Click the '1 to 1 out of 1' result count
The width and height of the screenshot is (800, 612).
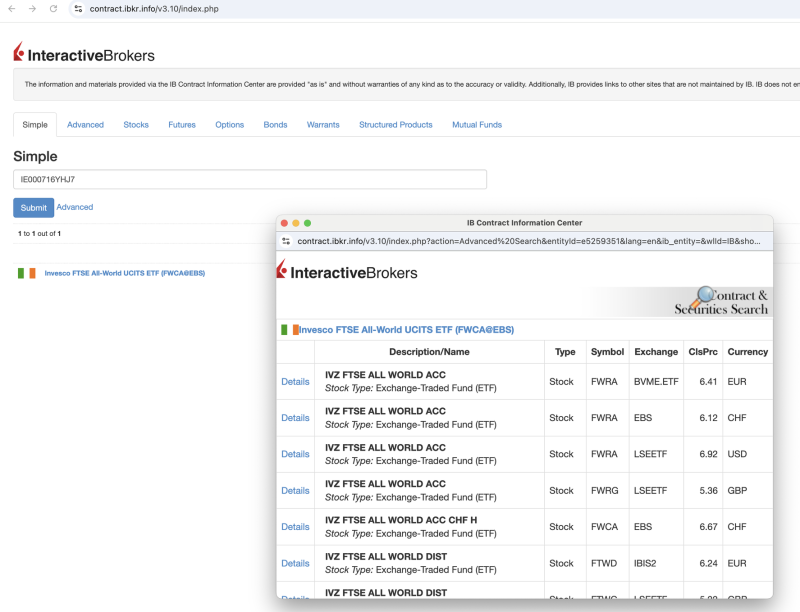click(39, 234)
